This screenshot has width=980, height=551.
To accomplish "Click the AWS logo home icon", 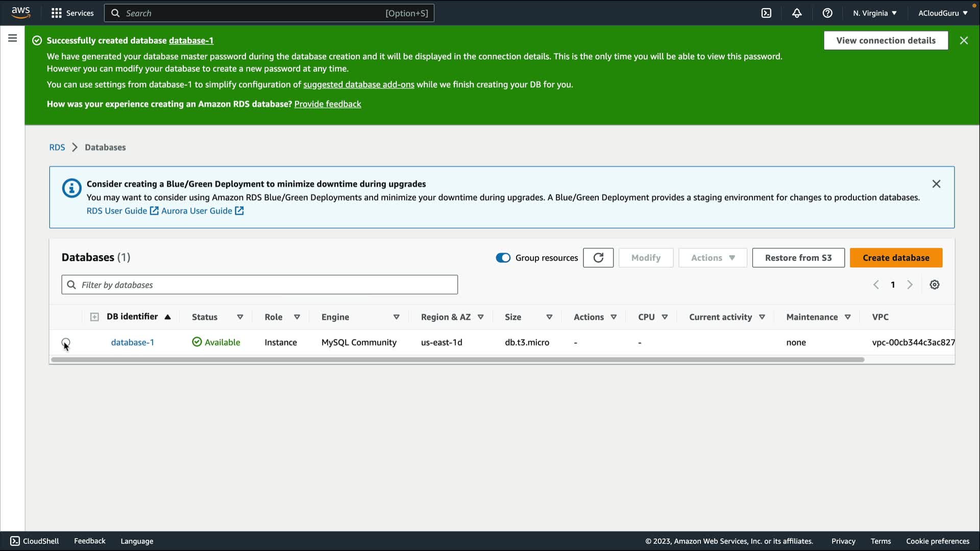I will click(x=21, y=12).
